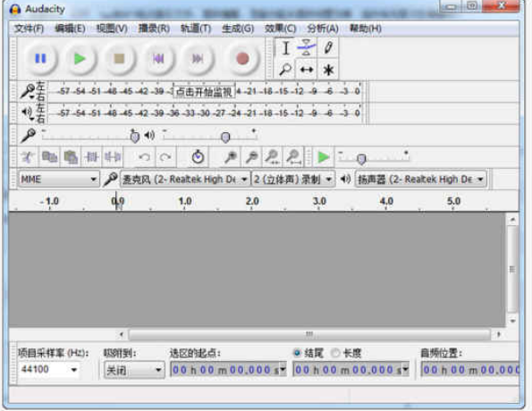532x411 pixels.
Task: Click the recording meter microphone icon
Action: pos(27,91)
